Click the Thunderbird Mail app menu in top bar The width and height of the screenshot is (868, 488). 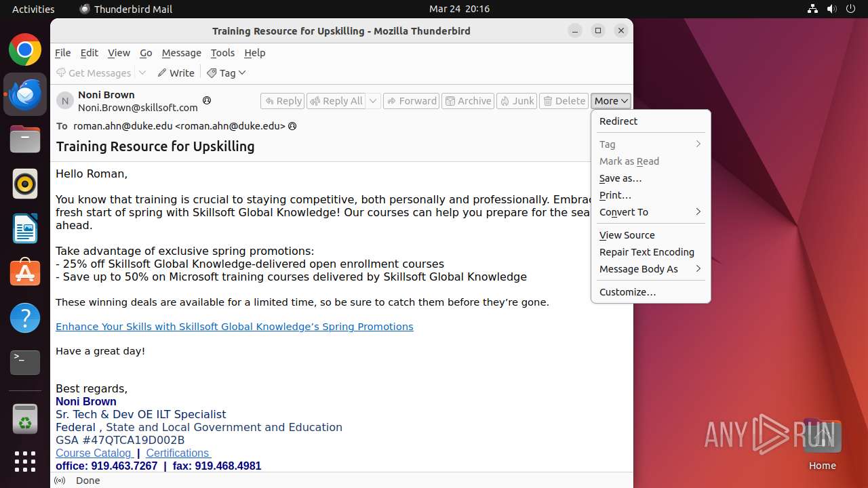click(x=126, y=9)
